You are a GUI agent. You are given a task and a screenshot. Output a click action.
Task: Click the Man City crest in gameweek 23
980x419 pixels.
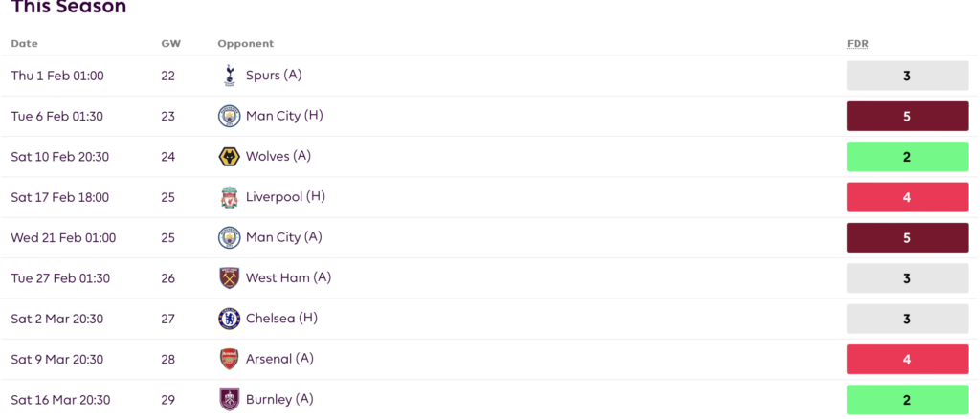click(x=229, y=116)
